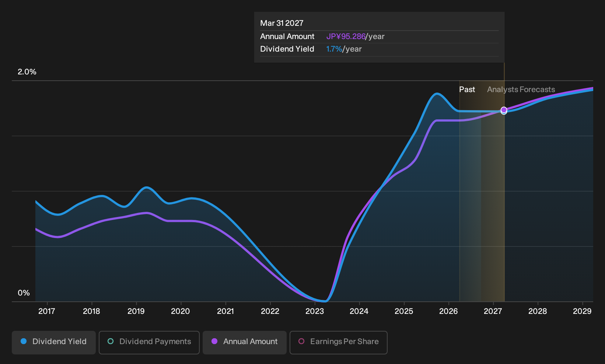This screenshot has width=605, height=364.
Task: Click the Analysts Forecasts label
Action: (x=521, y=90)
